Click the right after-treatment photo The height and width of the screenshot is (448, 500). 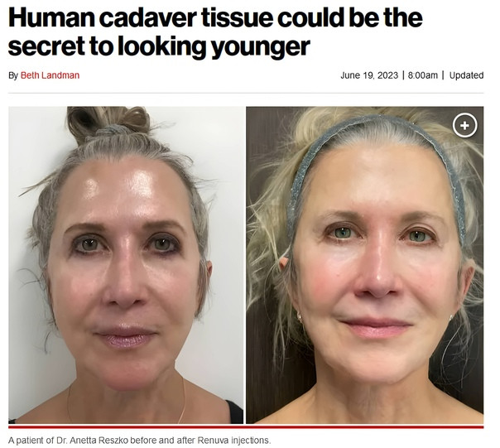coord(364,265)
